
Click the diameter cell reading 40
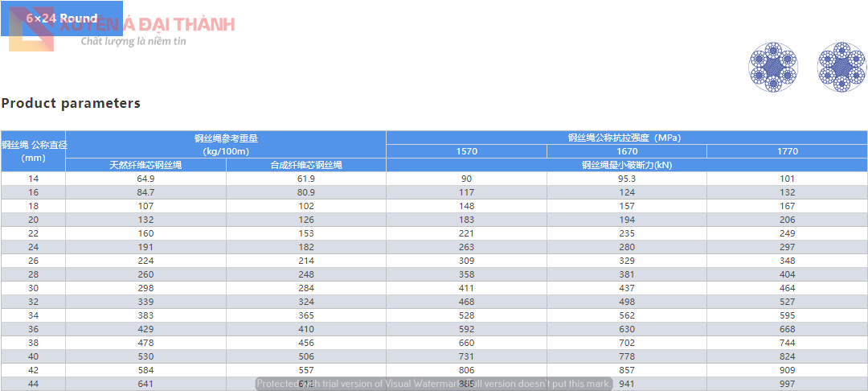coord(34,356)
